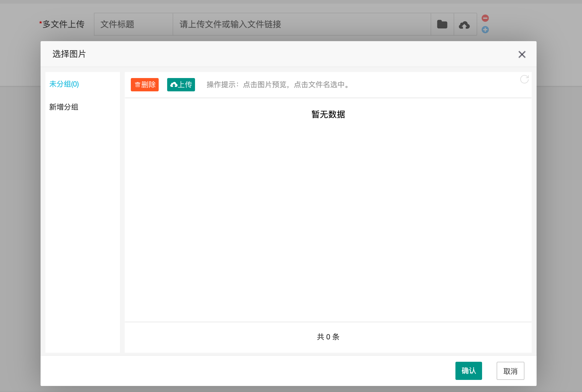Open file browser via folder icon

click(x=442, y=24)
